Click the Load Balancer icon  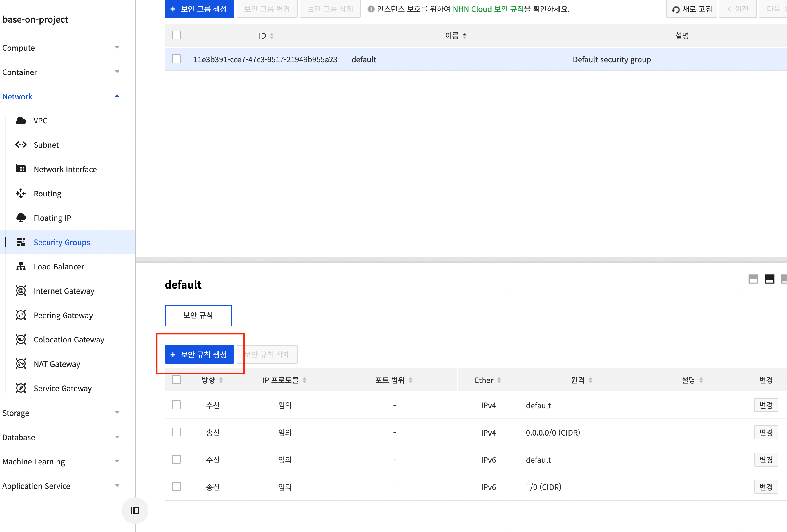[21, 267]
